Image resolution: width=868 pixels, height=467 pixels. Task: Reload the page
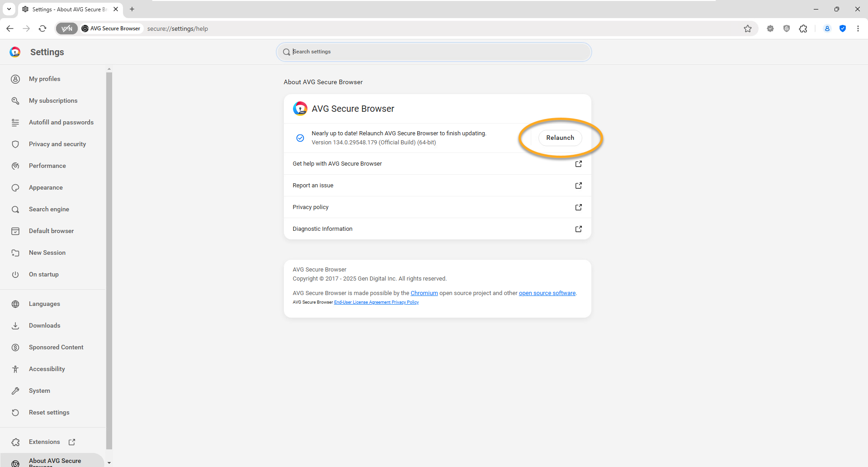[42, 29]
